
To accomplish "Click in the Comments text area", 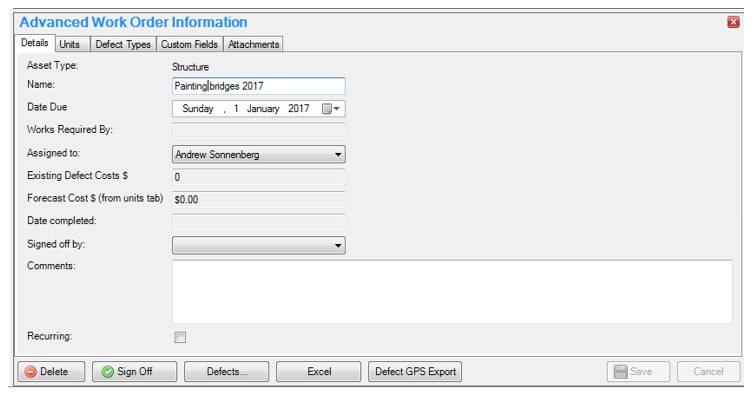I will [451, 291].
